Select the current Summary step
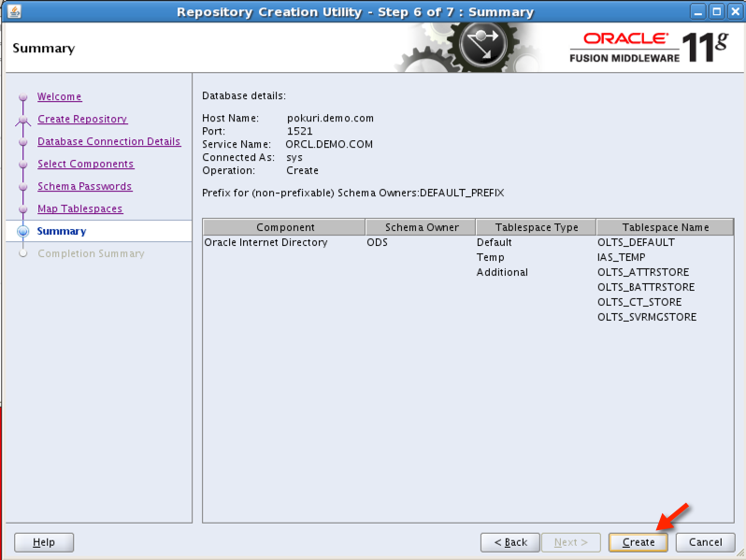 [62, 231]
